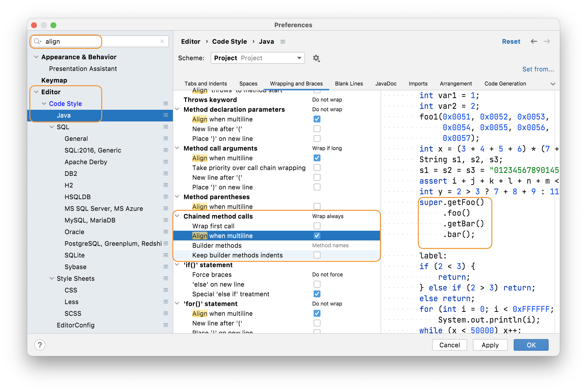The image size is (587, 392).
Task: Click the help question mark button
Action: [x=40, y=345]
